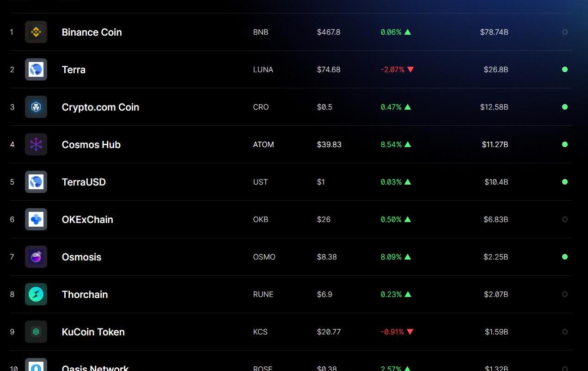588x371 pixels.
Task: Open the Terra name link in row 2
Action: 73,69
